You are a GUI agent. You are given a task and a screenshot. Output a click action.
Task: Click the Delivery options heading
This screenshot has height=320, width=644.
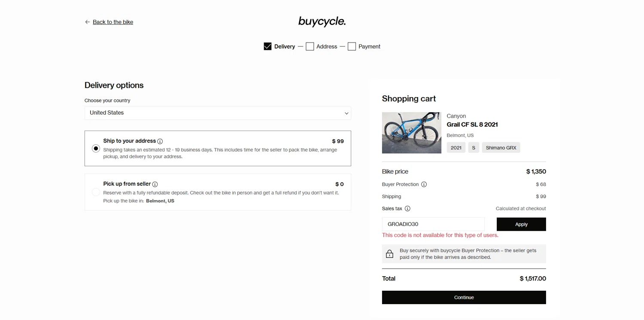pyautogui.click(x=114, y=85)
